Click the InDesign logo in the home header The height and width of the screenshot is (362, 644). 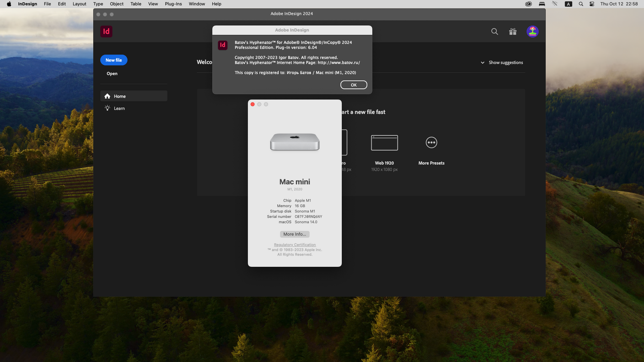[106, 31]
